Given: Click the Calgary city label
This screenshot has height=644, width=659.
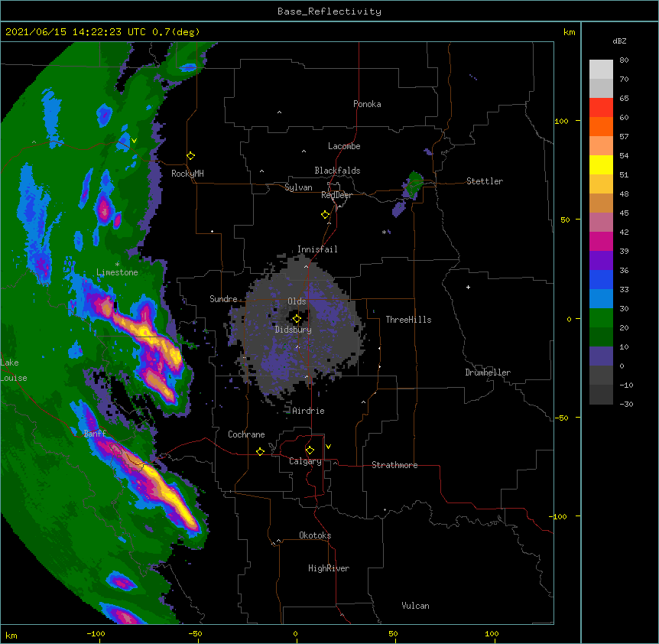Looking at the screenshot, I should (x=305, y=461).
